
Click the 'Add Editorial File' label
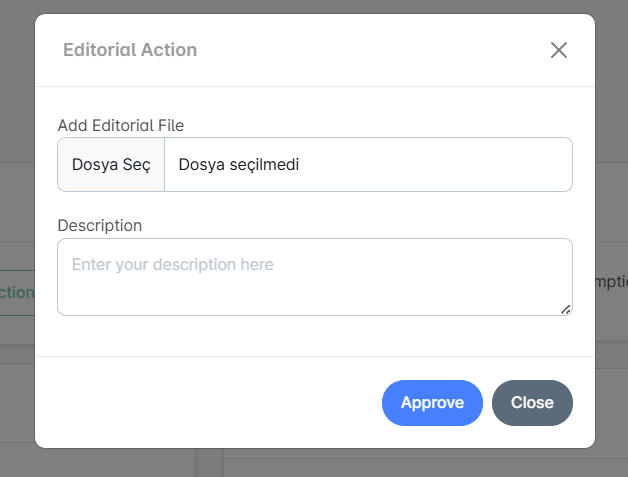121,125
